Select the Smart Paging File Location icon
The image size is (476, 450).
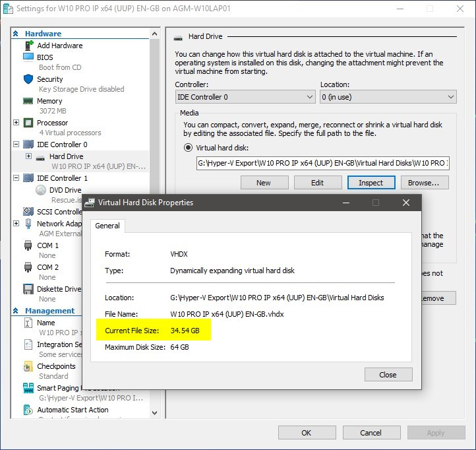[x=28, y=388]
